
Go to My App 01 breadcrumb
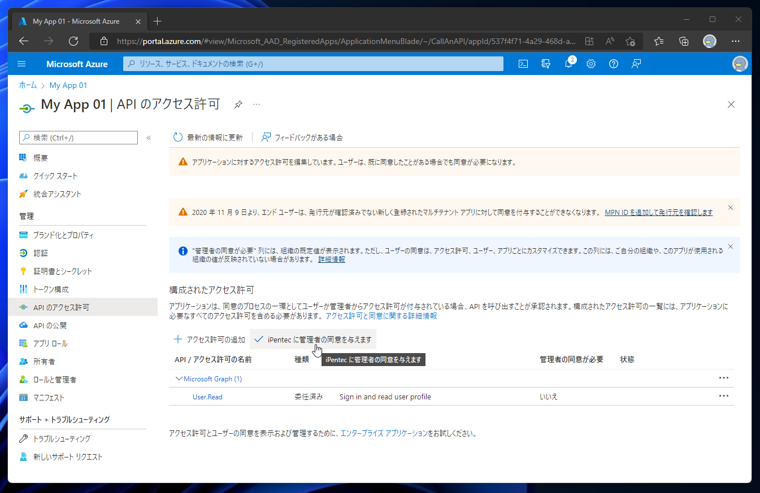pos(68,85)
